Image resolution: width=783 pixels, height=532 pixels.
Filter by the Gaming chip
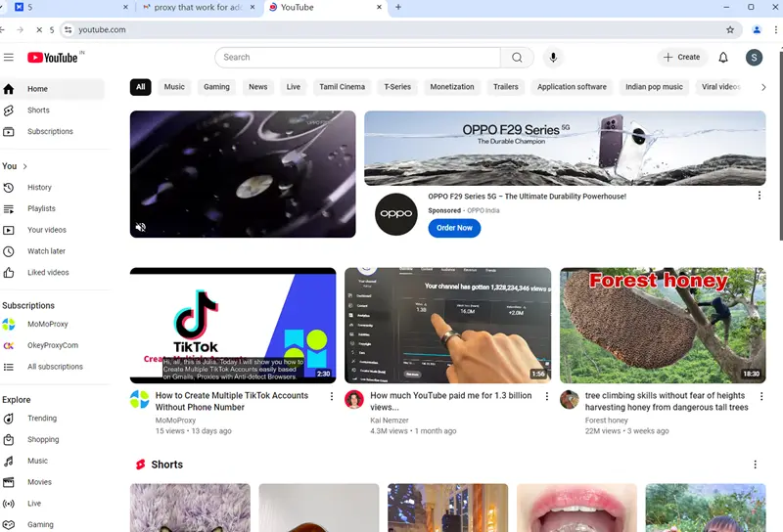pos(216,87)
